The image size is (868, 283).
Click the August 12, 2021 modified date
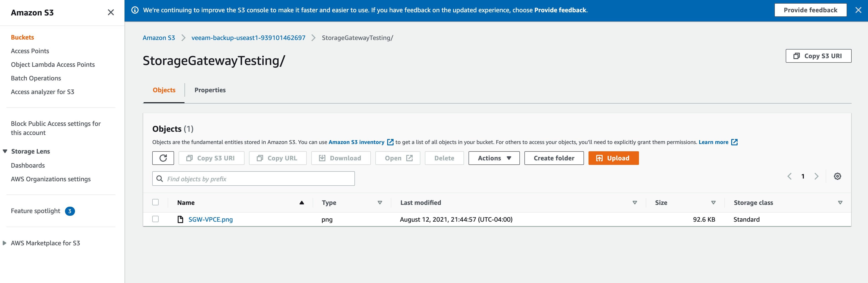(456, 219)
